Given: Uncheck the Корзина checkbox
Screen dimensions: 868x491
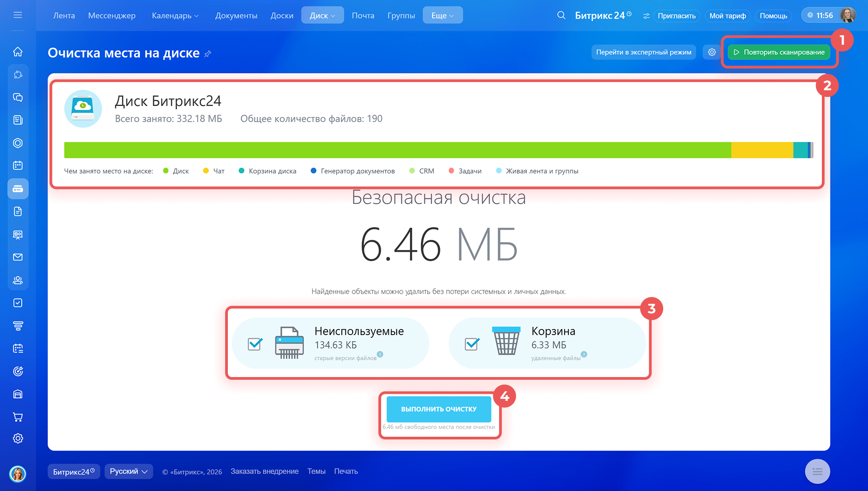Looking at the screenshot, I should [472, 344].
